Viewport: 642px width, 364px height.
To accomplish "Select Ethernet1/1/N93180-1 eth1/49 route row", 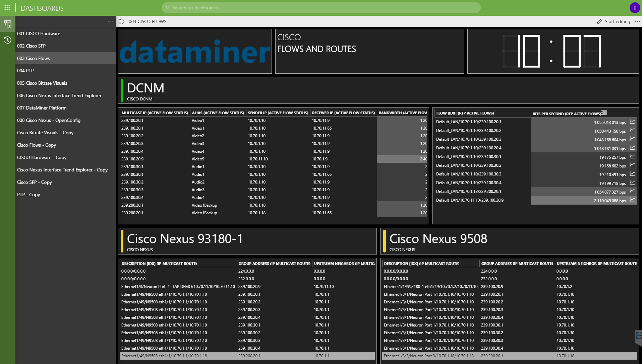I will tap(510, 287).
